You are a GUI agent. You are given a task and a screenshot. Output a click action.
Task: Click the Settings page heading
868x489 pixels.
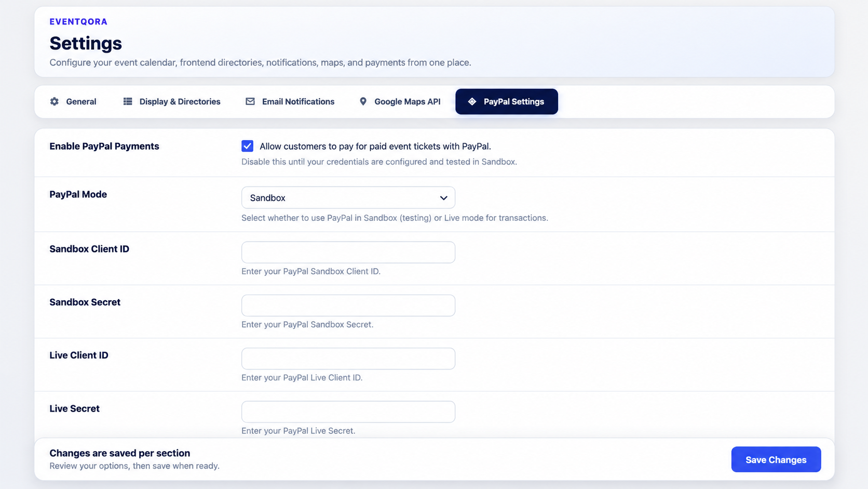coord(86,43)
